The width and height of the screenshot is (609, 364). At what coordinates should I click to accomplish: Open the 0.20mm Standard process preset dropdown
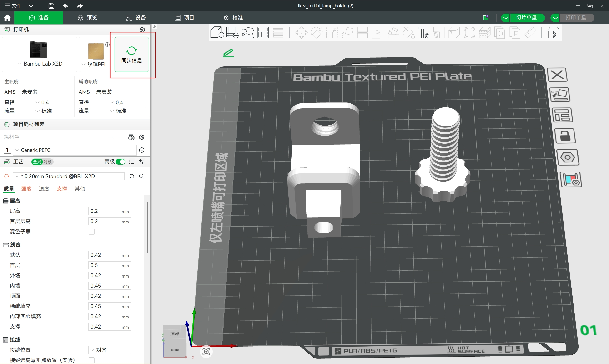pyautogui.click(x=69, y=176)
